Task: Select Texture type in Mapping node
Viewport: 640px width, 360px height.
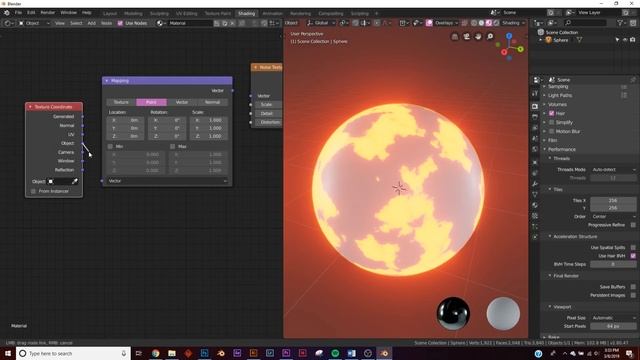Action: (121, 102)
